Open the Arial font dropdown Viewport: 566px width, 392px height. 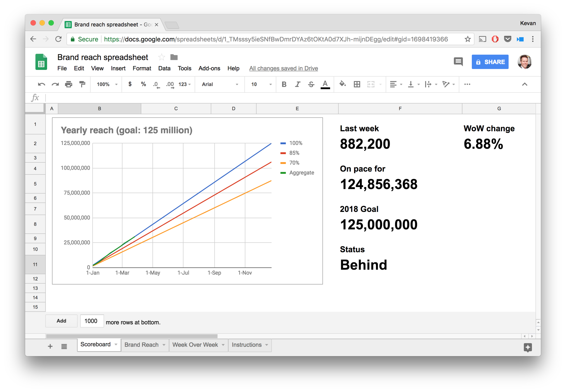click(220, 85)
